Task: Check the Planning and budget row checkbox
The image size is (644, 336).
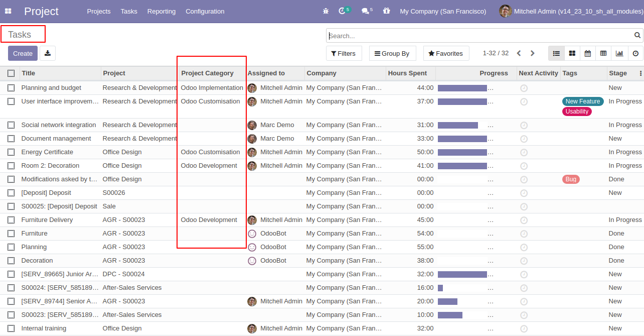Action: 11,88
